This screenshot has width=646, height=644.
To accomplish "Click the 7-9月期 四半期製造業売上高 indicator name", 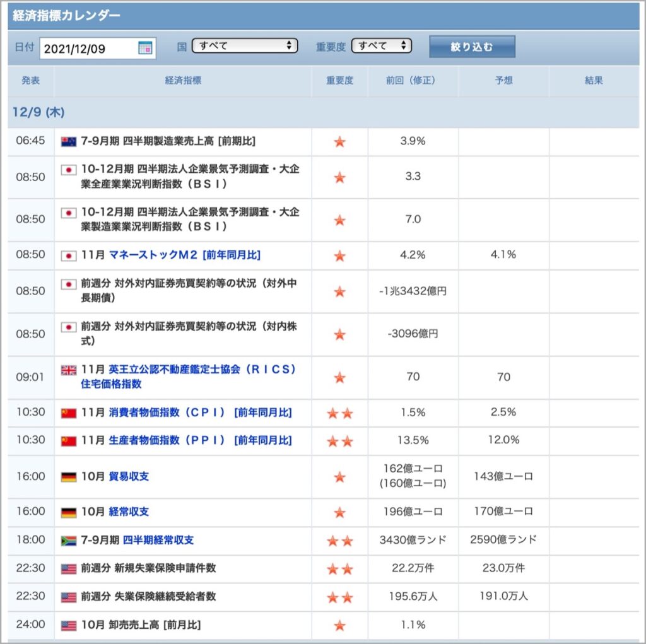I will (168, 141).
